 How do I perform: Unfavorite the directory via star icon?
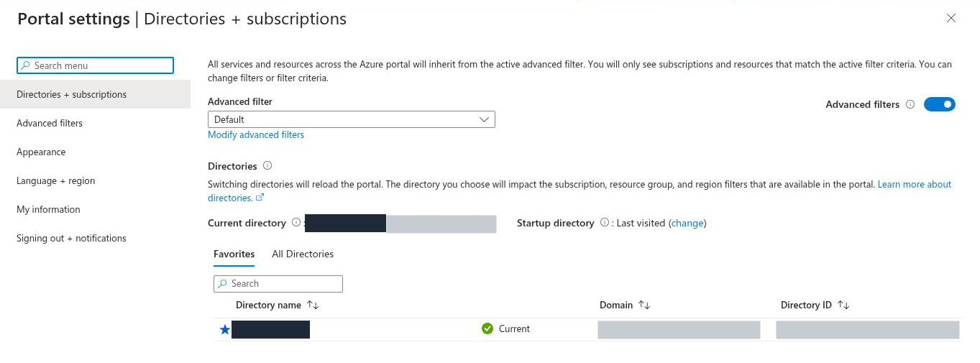pyautogui.click(x=225, y=329)
